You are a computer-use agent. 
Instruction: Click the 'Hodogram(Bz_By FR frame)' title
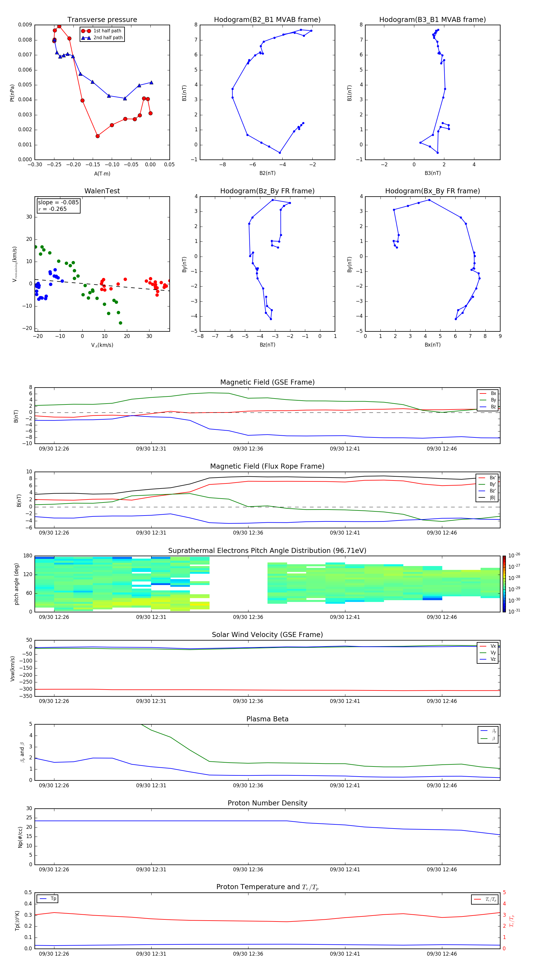click(x=267, y=191)
